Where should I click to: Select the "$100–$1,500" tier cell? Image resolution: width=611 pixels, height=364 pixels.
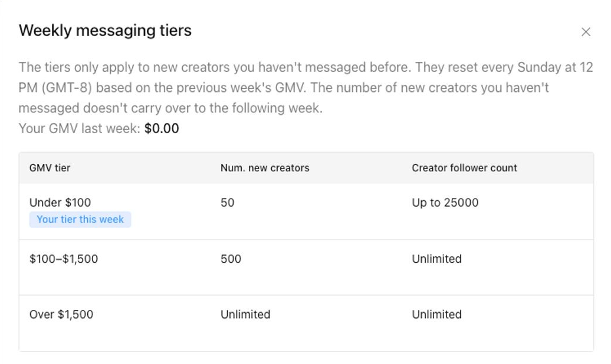64,259
